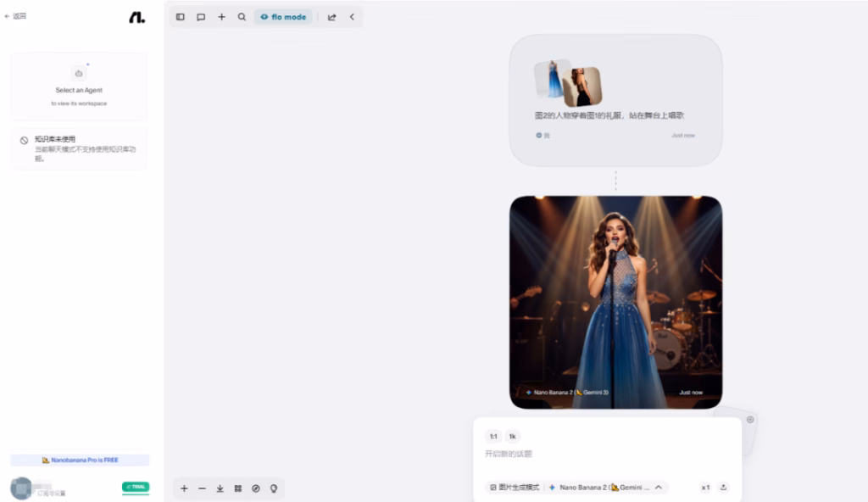Viewport: 868px width, 502px height.
Task: Open the grid layout icon
Action: pyautogui.click(x=238, y=488)
